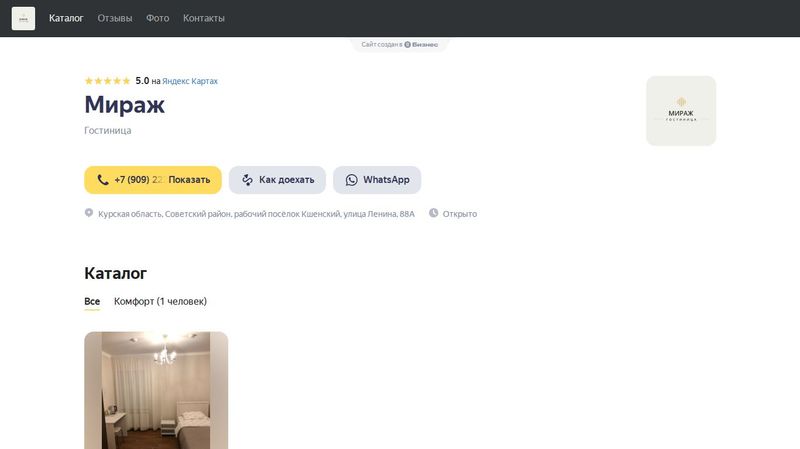Screen dimensions: 800x449
Task: Click the clock icon next to Открыто
Action: (433, 213)
